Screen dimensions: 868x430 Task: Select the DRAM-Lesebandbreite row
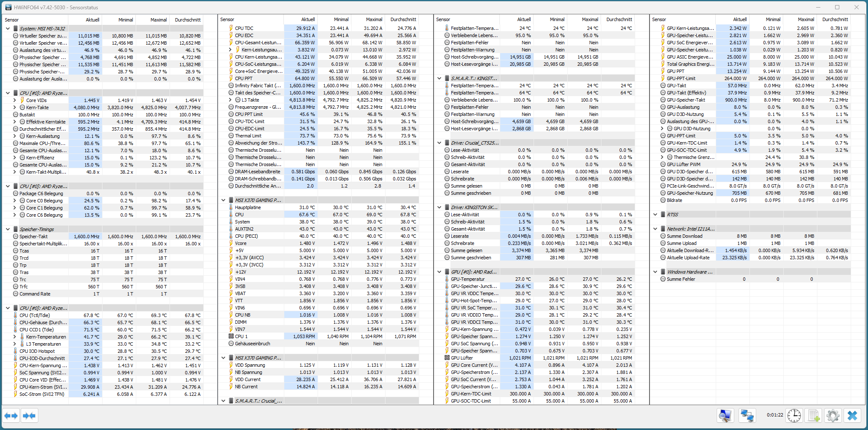(319, 172)
